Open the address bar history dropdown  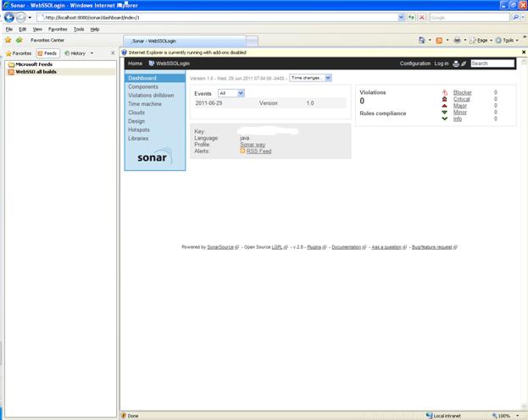click(401, 17)
